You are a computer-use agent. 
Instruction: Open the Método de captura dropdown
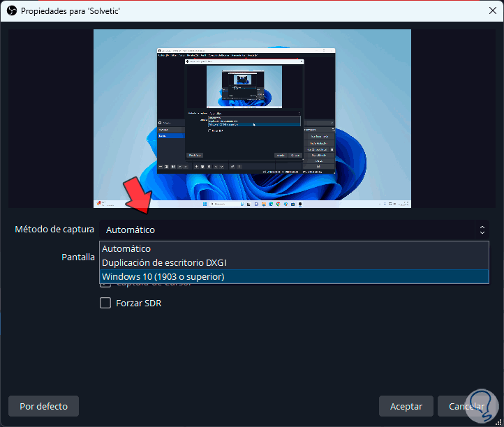pyautogui.click(x=294, y=230)
